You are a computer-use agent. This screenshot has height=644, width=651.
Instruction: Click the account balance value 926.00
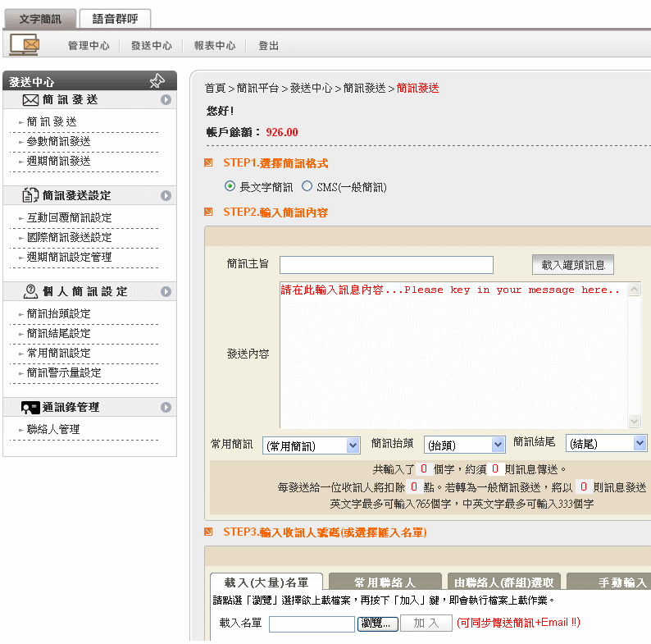282,132
